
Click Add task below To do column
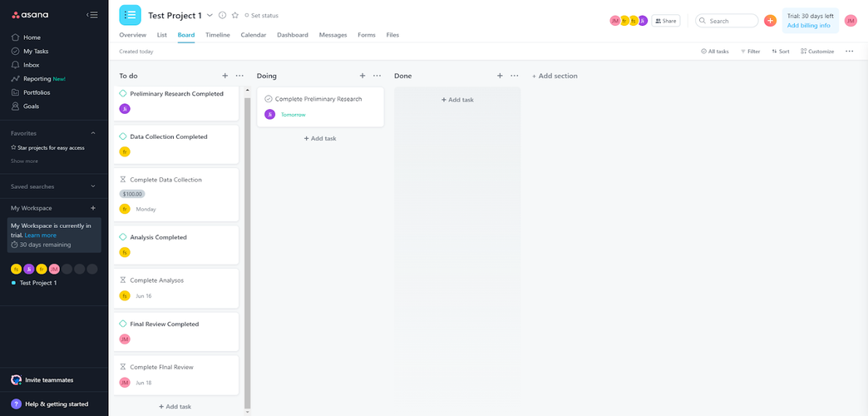pyautogui.click(x=175, y=407)
